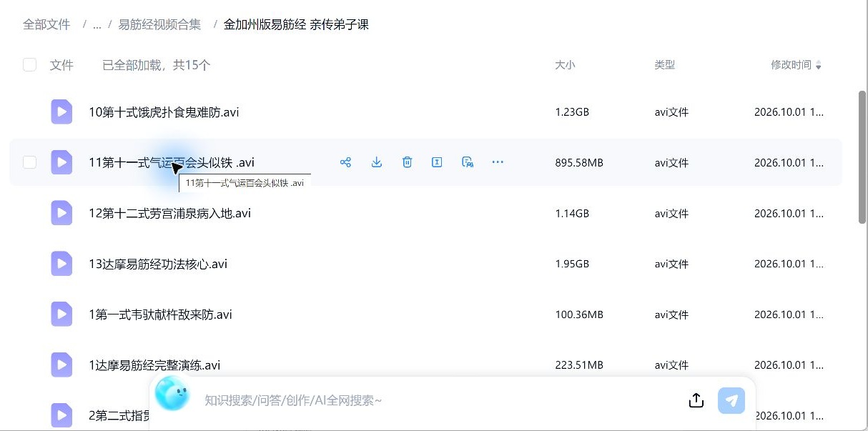
Task: Open file 1第一式韦驮献杵敌来防.avi
Action: 160,315
